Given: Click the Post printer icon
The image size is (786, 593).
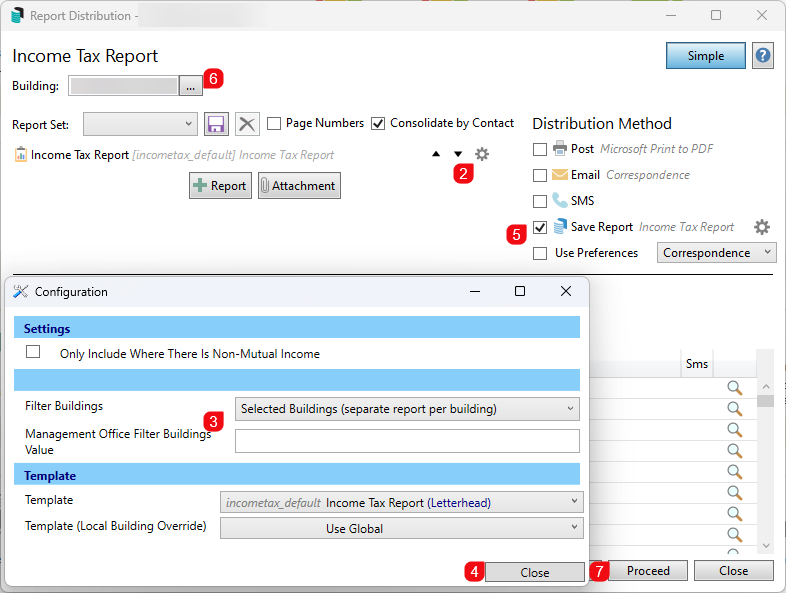Looking at the screenshot, I should [x=559, y=148].
